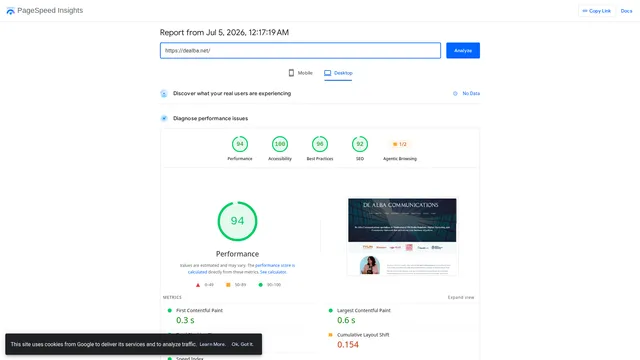This screenshot has width=640, height=360.
Task: Click the mobile phone icon
Action: [x=291, y=73]
